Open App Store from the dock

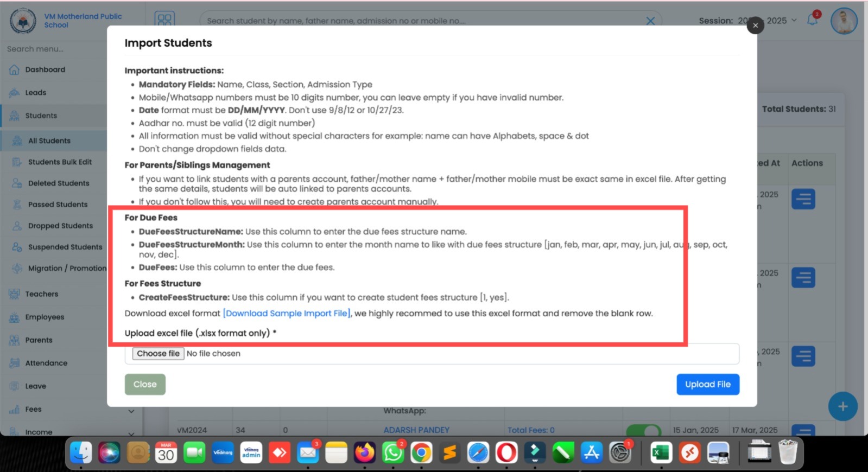[x=592, y=452]
